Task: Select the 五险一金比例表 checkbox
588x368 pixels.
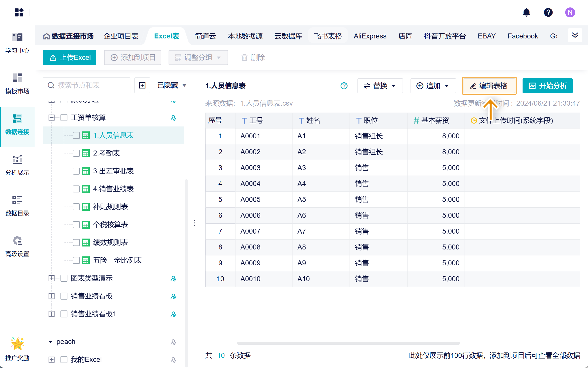Action: 76,260
